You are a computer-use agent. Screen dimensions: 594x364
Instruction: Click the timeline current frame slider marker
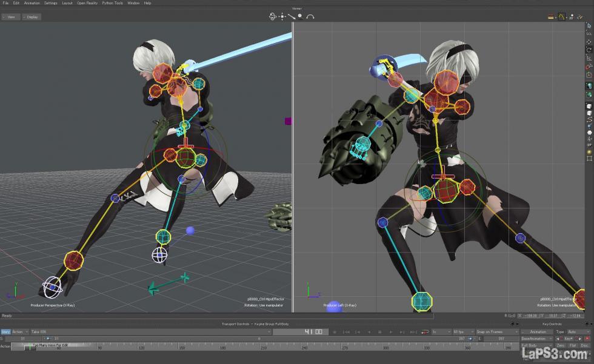[28, 346]
